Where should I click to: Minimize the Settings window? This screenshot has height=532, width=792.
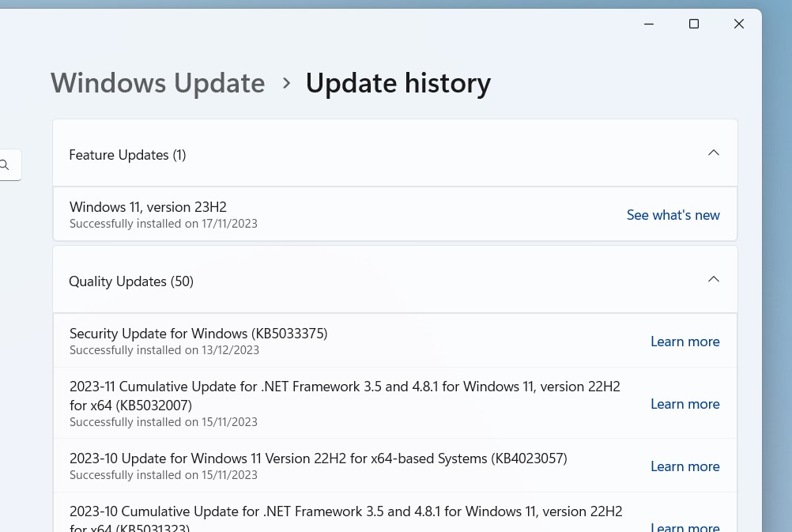[x=649, y=24]
